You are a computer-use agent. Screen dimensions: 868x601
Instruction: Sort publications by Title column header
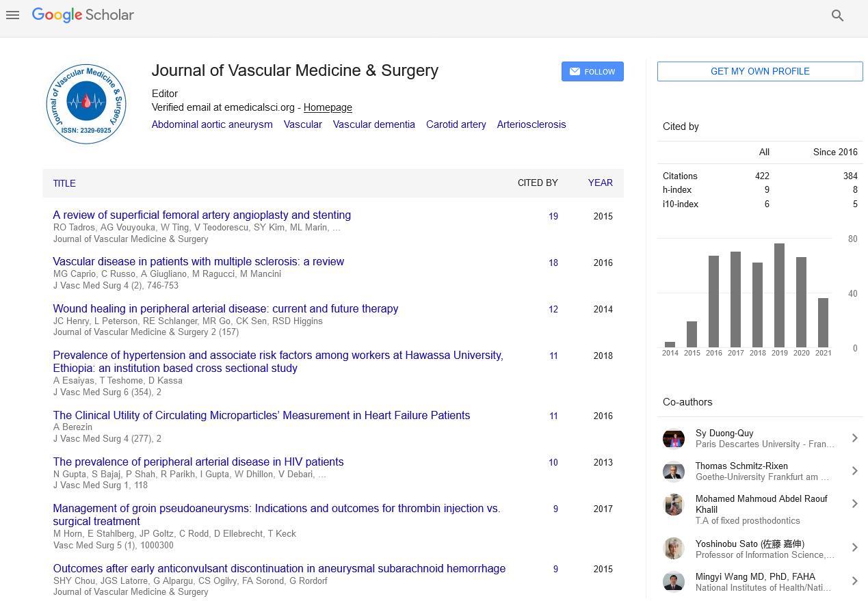[x=64, y=183]
